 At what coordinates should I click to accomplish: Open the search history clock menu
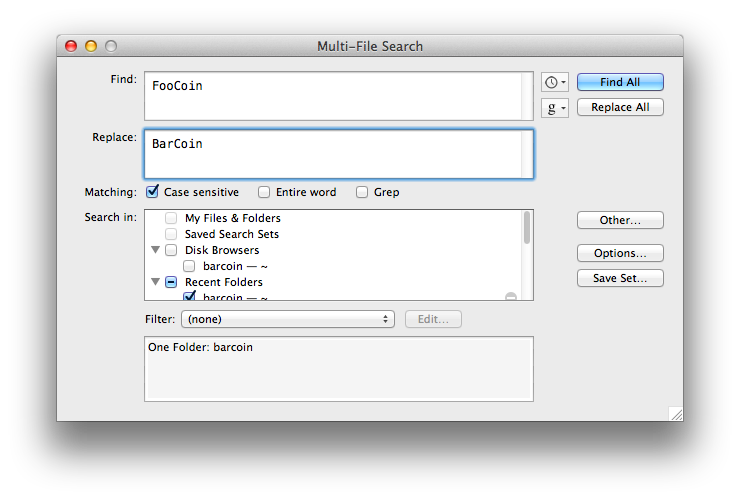(x=555, y=82)
